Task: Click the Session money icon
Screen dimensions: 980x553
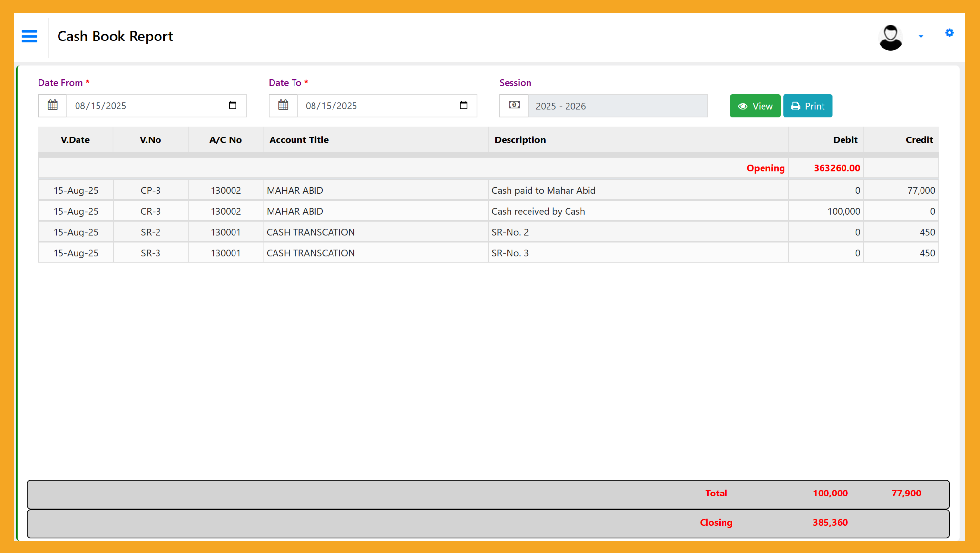Action: [x=514, y=105]
